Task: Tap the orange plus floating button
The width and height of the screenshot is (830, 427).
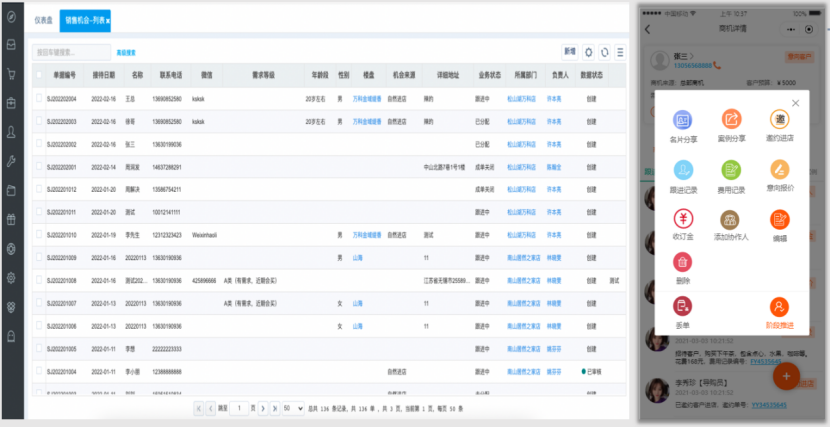Action: [786, 376]
